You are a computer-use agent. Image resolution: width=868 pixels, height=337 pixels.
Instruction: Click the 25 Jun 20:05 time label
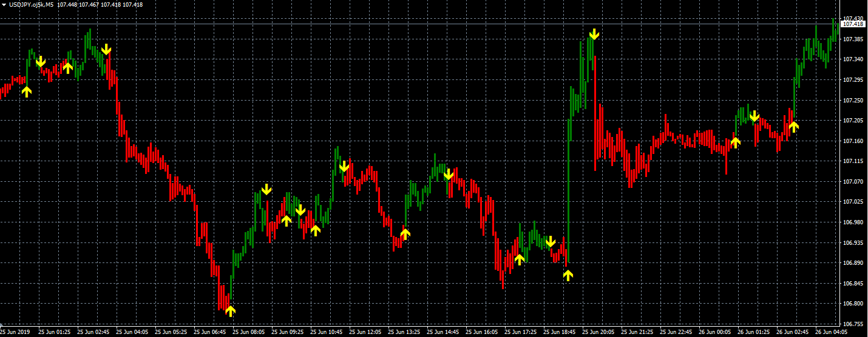pos(598,332)
